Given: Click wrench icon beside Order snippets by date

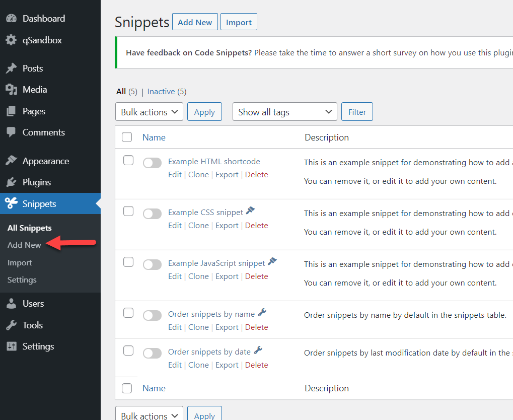Looking at the screenshot, I should tap(258, 351).
